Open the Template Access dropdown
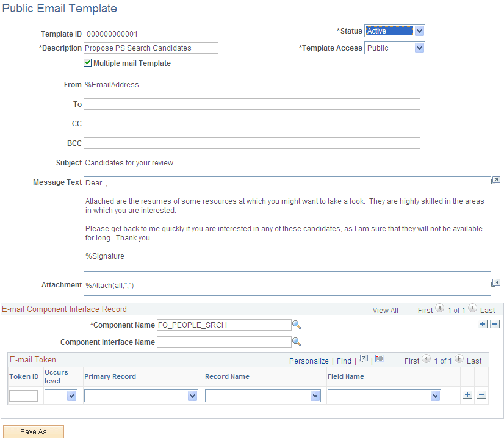504x443 pixels. (419, 48)
